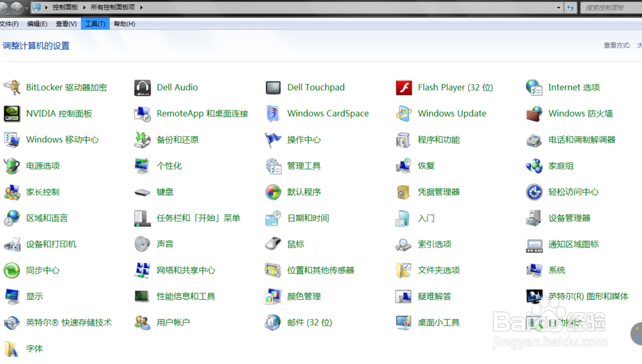Open the Dell Touchpad icon
The image size is (642, 364).
point(273,87)
